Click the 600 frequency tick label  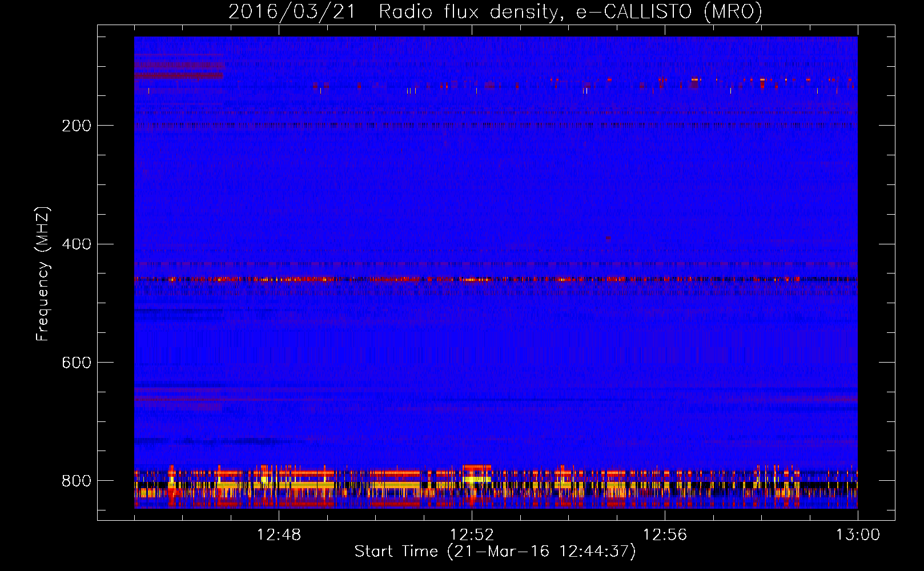tap(76, 363)
